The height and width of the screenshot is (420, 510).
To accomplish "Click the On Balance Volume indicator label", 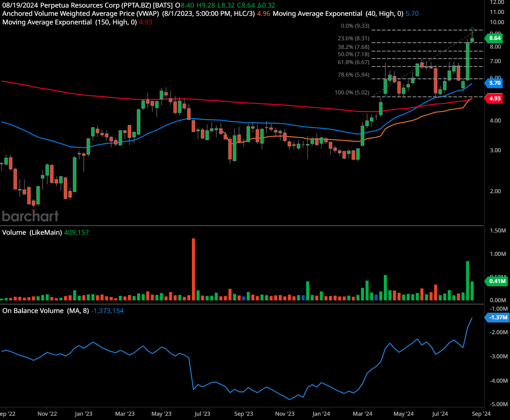I will 46,311.
